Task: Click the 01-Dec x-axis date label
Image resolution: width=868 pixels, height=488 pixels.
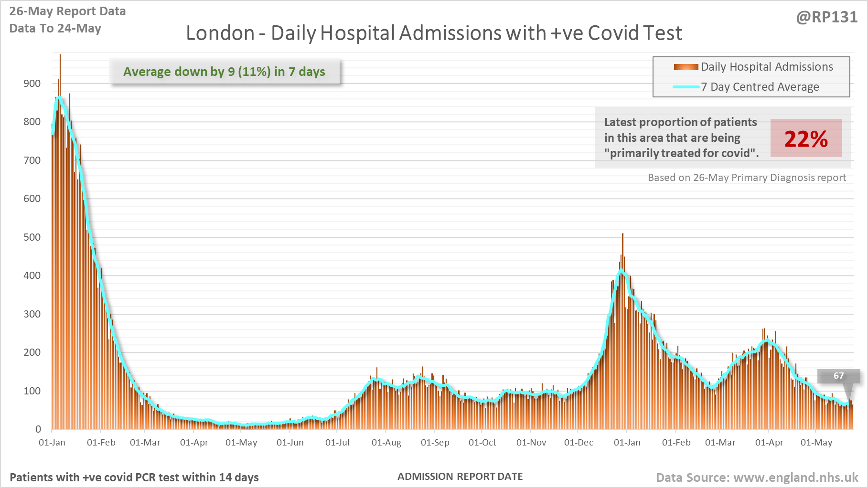Action: click(579, 443)
